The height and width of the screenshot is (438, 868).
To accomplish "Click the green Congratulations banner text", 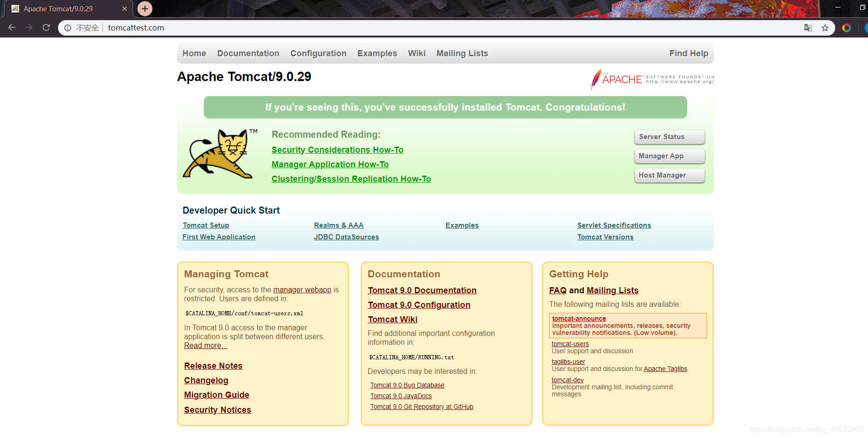I will pos(445,107).
